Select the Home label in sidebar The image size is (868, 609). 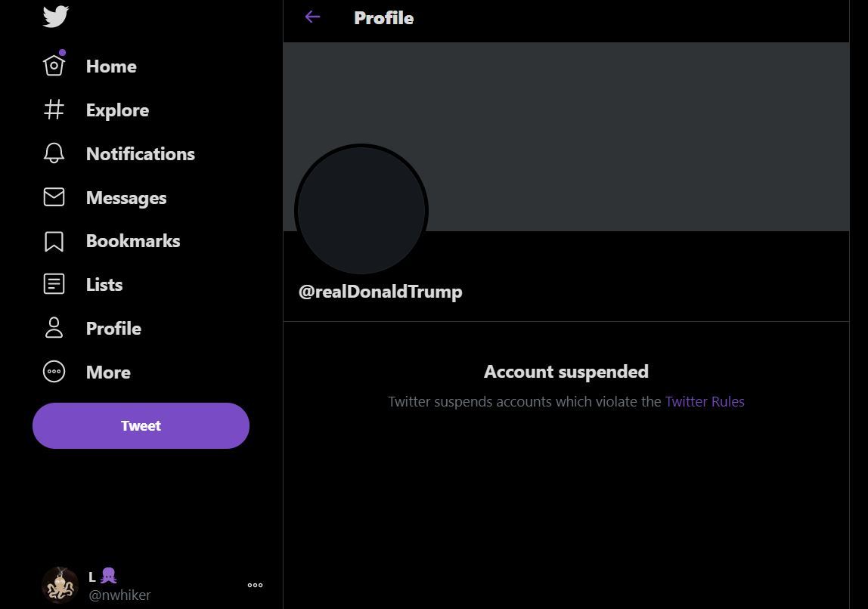click(111, 66)
